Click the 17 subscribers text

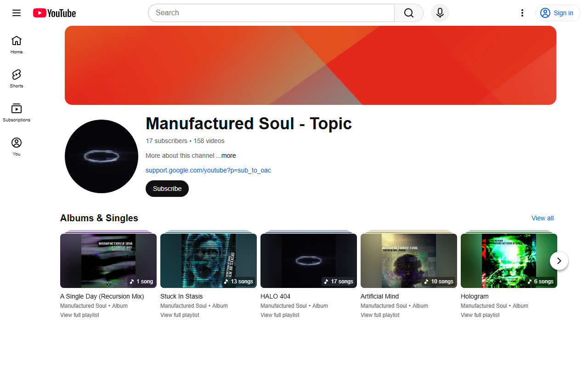tap(166, 141)
